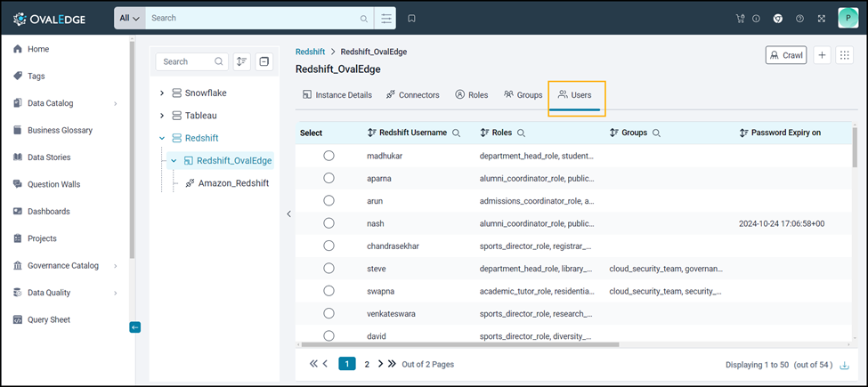Select the Users tab
This screenshot has width=868, height=387.
click(x=574, y=95)
